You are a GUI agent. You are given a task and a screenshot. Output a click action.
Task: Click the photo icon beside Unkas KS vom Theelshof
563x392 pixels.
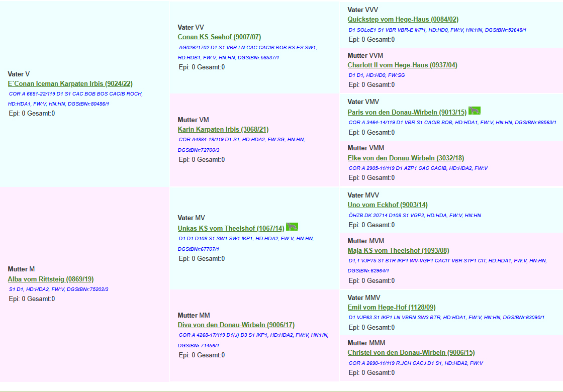292,227
